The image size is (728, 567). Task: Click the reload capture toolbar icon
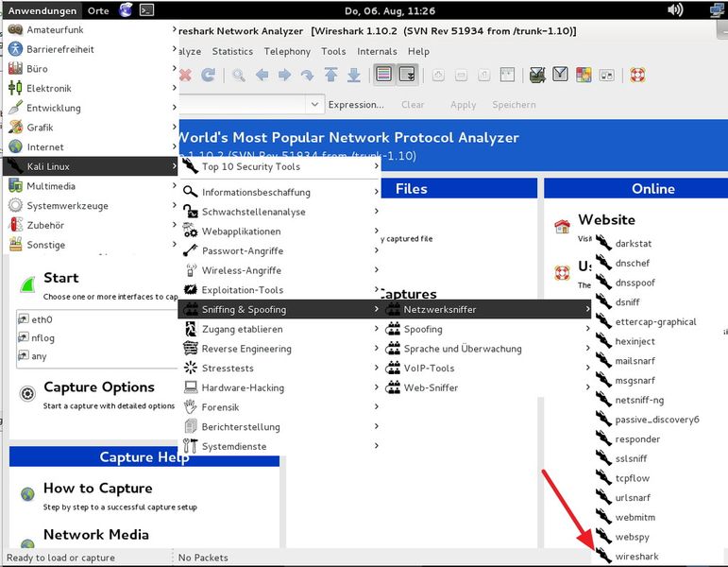coord(209,75)
